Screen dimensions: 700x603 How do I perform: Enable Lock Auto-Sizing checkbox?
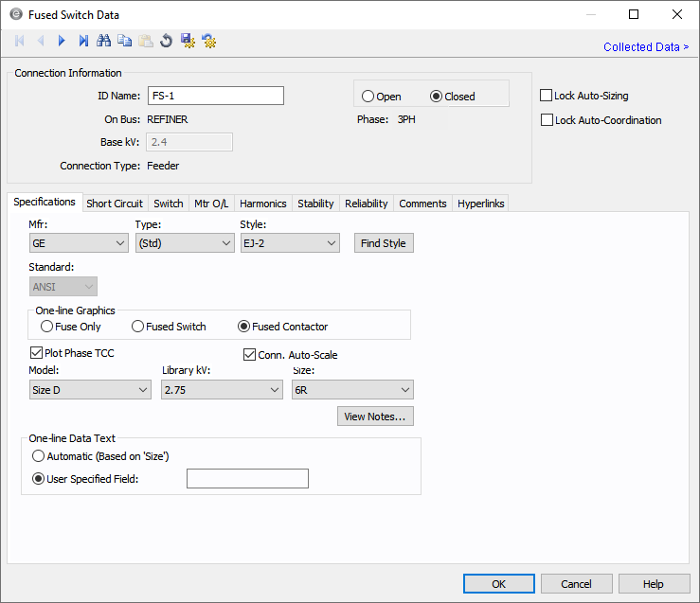547,96
